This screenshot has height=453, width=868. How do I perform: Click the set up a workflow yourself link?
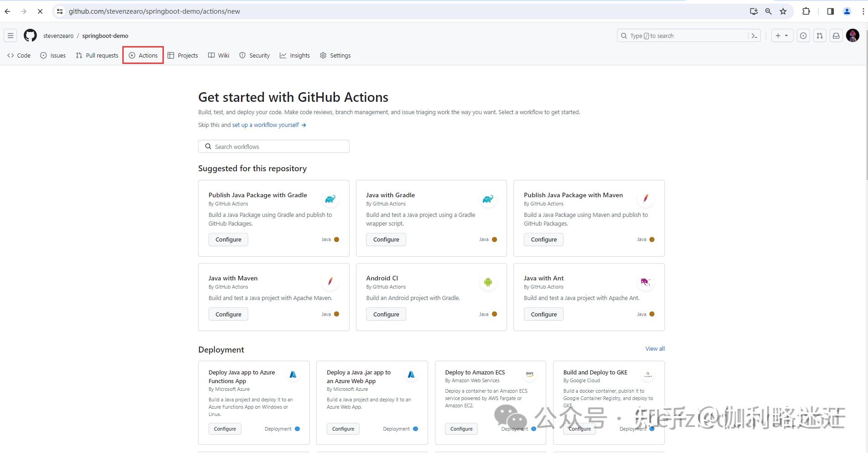(x=265, y=125)
